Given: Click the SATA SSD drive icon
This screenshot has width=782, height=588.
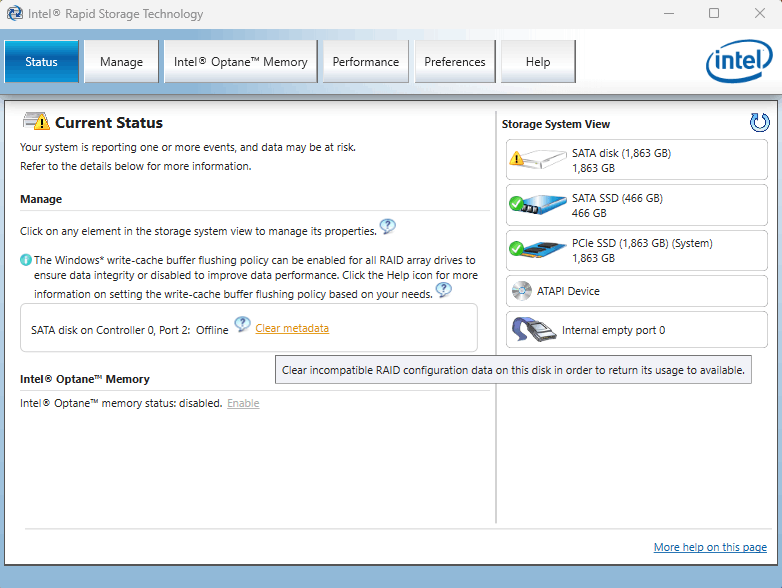Looking at the screenshot, I should point(538,204).
